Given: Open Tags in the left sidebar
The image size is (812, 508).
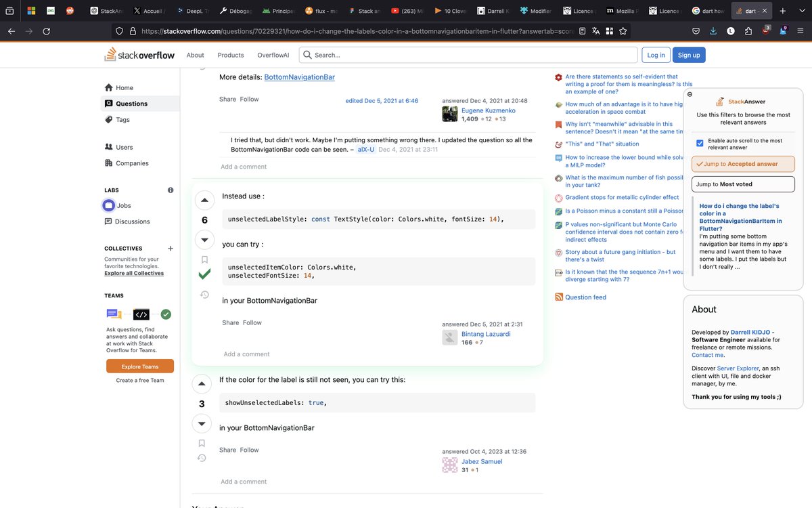Looking at the screenshot, I should pyautogui.click(x=122, y=119).
